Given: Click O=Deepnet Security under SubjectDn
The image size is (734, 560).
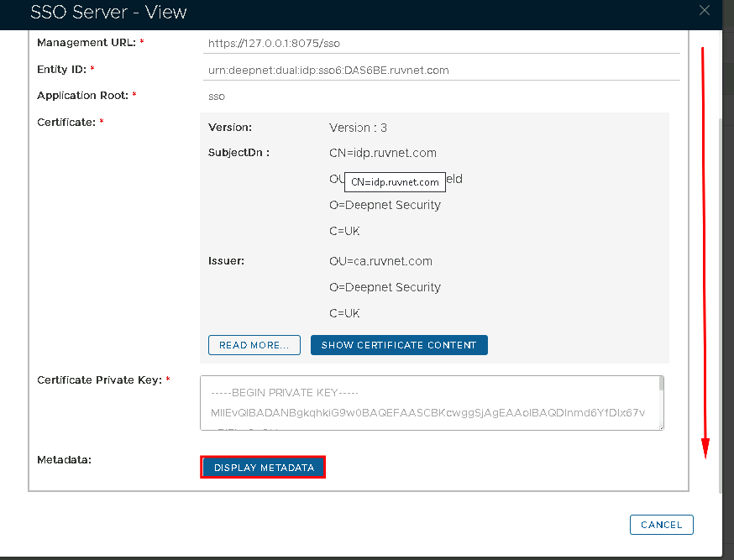Looking at the screenshot, I should (385, 205).
